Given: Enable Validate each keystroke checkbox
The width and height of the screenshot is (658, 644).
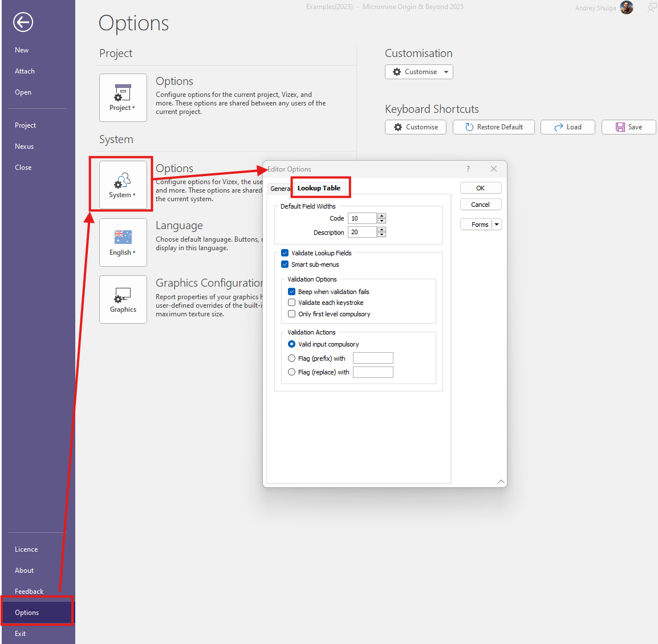Looking at the screenshot, I should click(291, 303).
